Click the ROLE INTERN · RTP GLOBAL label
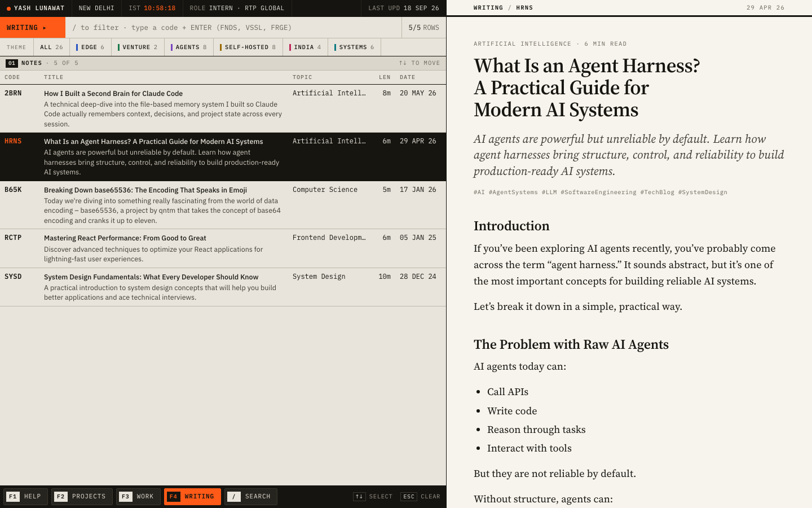 coord(237,8)
